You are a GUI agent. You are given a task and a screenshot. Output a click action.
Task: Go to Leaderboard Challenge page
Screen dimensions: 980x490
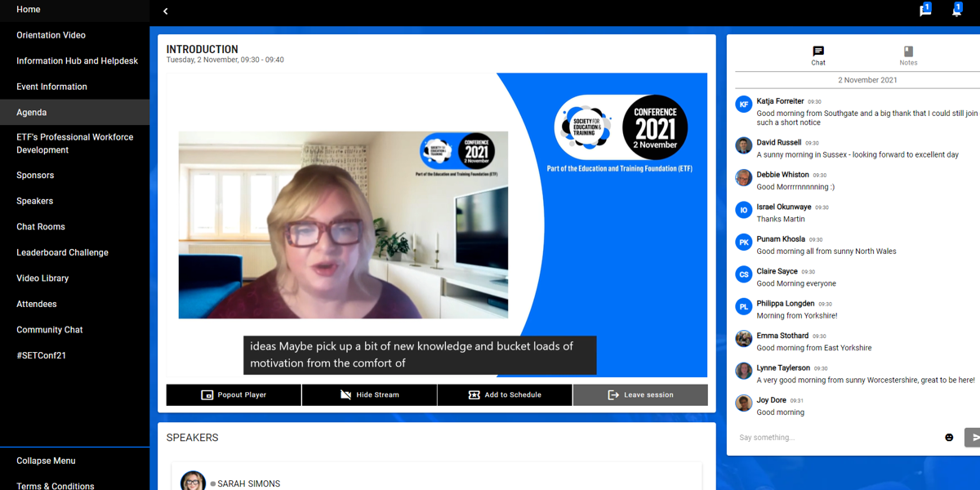coord(62,252)
